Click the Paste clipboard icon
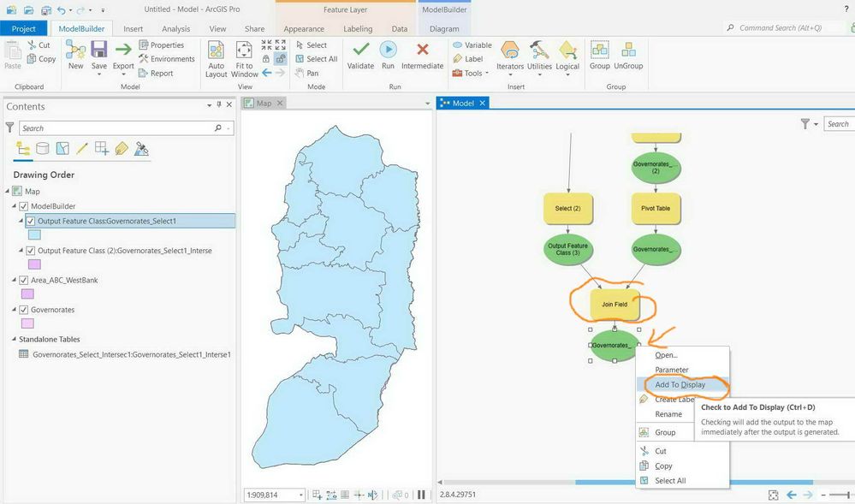Image resolution: width=855 pixels, height=504 pixels. point(13,50)
